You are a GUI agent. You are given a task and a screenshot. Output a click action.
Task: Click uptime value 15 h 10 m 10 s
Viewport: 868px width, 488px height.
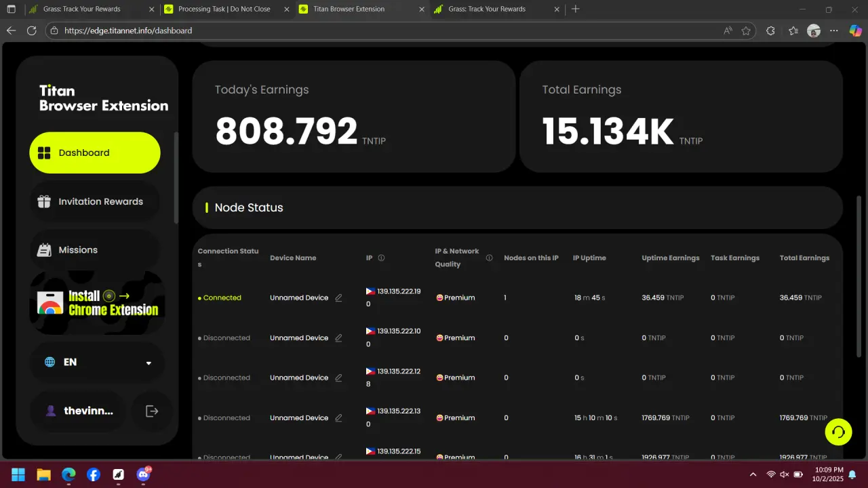point(596,418)
